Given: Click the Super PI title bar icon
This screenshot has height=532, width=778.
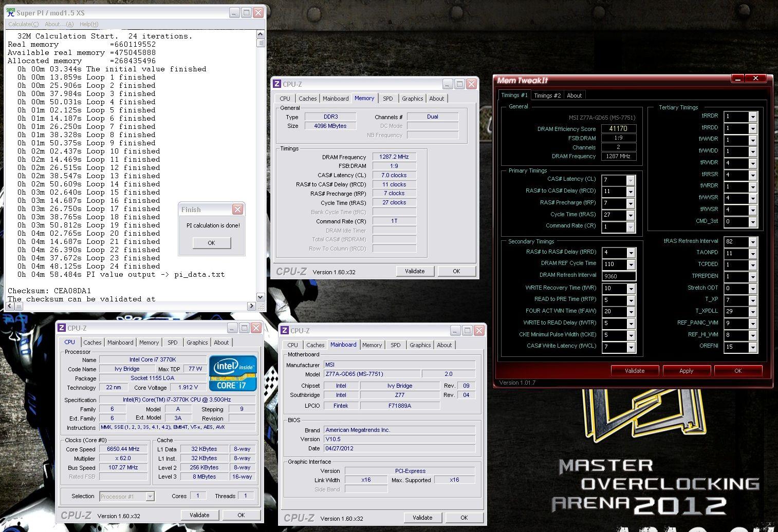Looking at the screenshot, I should coord(10,12).
